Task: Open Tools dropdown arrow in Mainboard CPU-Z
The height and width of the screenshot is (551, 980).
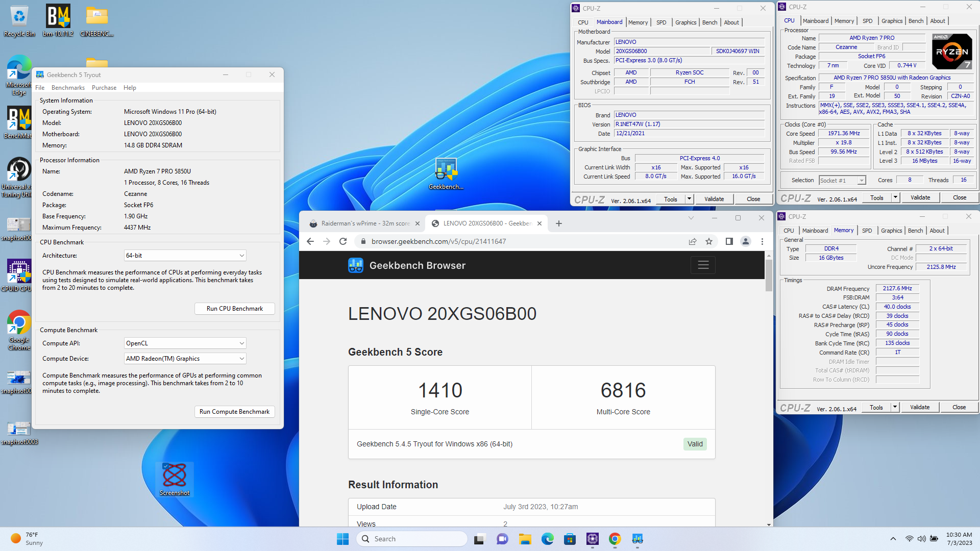Action: pyautogui.click(x=689, y=199)
